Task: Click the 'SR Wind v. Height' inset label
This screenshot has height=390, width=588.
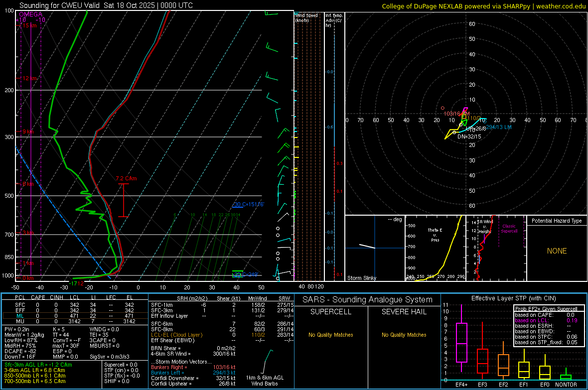Action: tap(484, 227)
